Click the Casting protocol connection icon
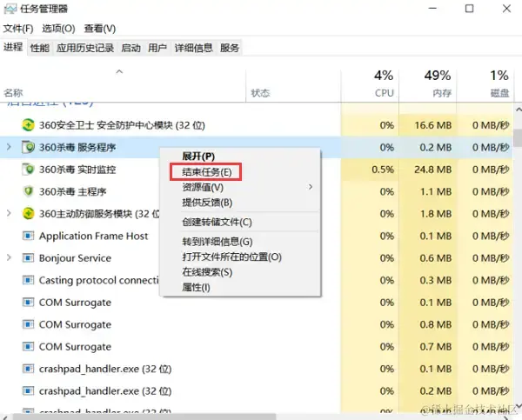Viewport: 522px width, 420px height. click(x=28, y=280)
